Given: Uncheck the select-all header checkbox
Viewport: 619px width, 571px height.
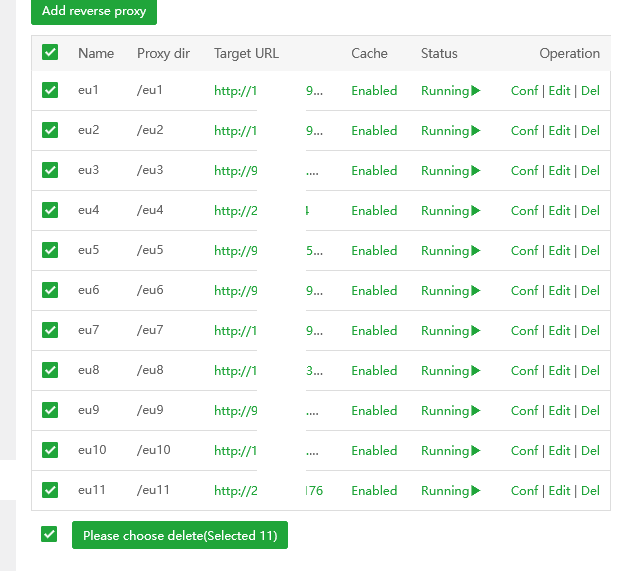Looking at the screenshot, I should (50, 52).
